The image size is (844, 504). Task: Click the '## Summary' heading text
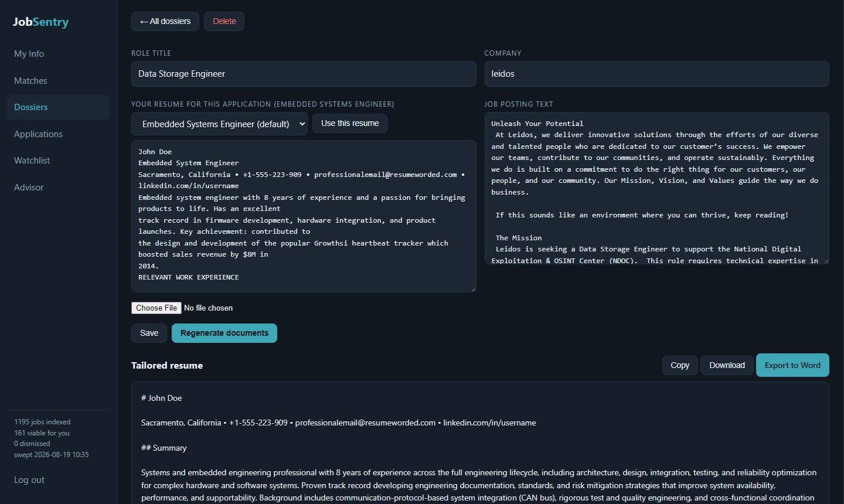[164, 448]
